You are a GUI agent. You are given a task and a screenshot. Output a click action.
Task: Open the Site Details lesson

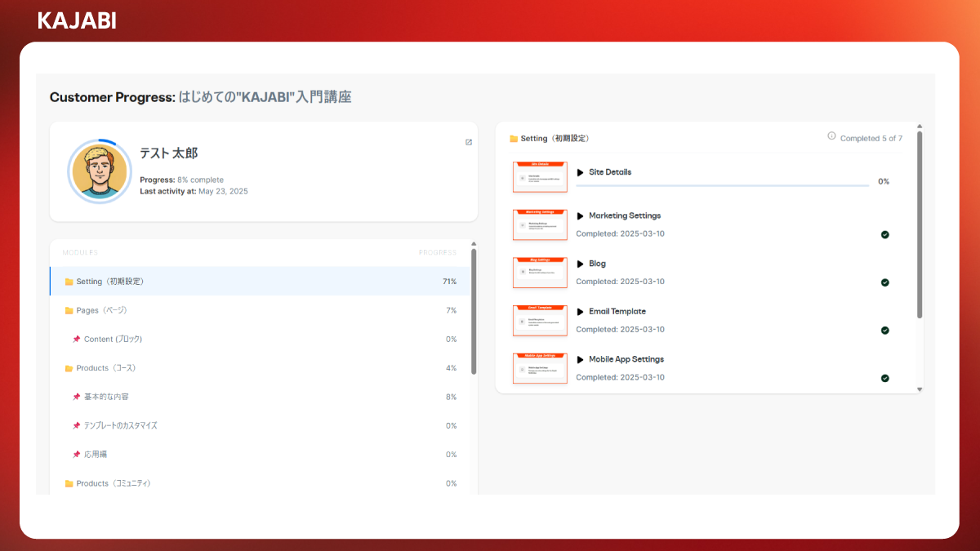point(610,172)
